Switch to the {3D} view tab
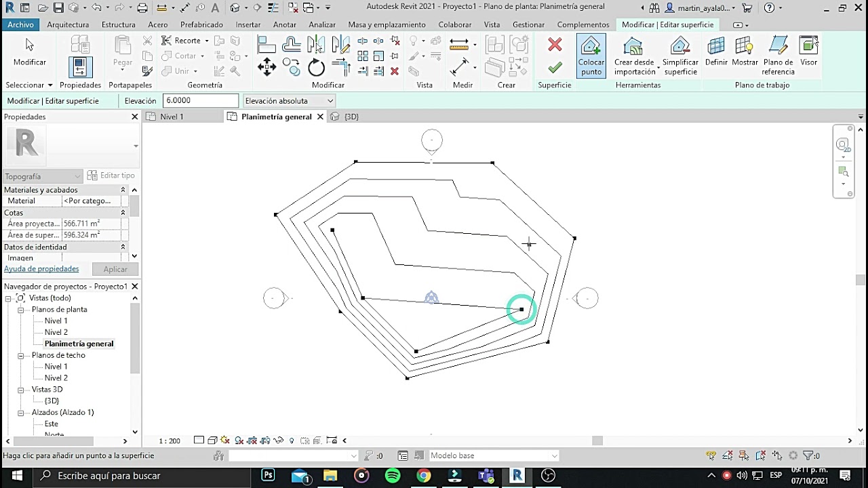 (351, 117)
